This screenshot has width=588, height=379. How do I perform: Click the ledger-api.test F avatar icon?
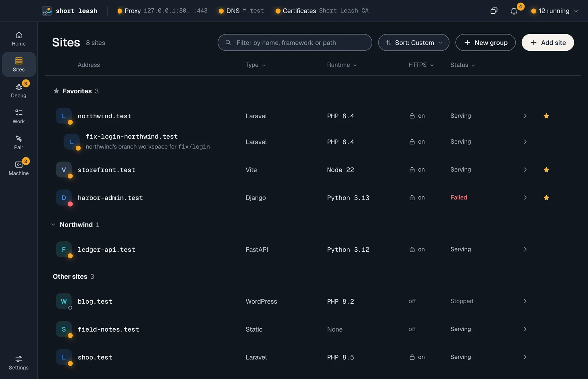tap(64, 250)
